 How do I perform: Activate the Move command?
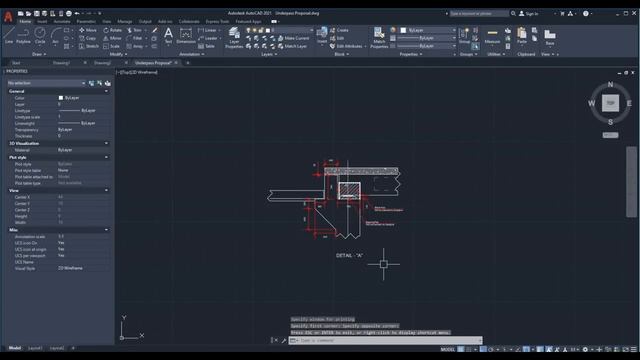pos(88,30)
